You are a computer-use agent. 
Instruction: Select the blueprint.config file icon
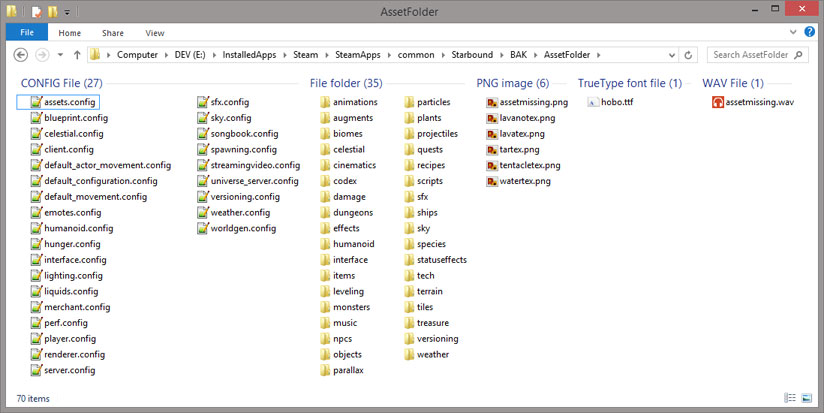tap(36, 118)
